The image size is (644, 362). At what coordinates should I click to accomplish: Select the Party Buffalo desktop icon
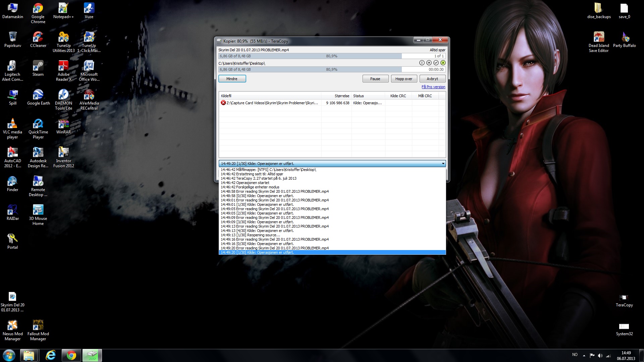[624, 40]
